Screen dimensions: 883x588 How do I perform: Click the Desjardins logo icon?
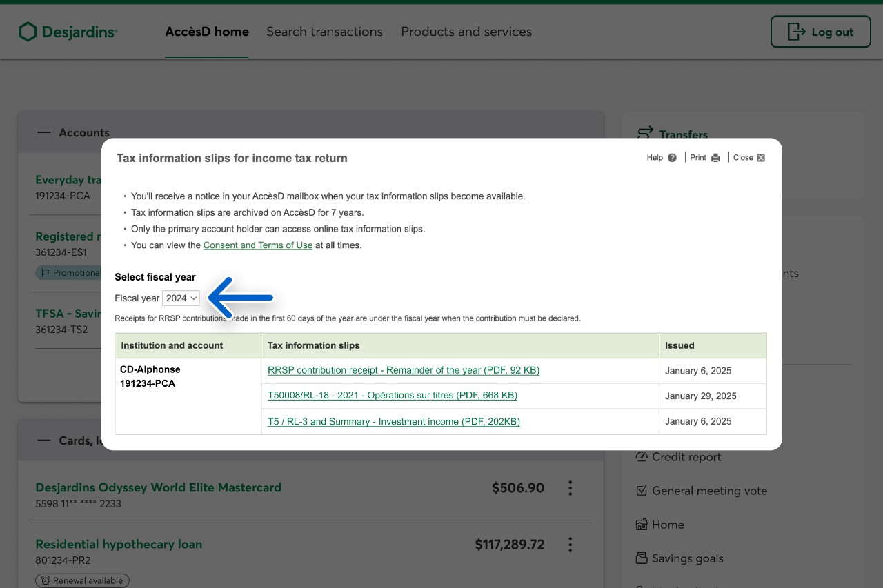tap(28, 32)
